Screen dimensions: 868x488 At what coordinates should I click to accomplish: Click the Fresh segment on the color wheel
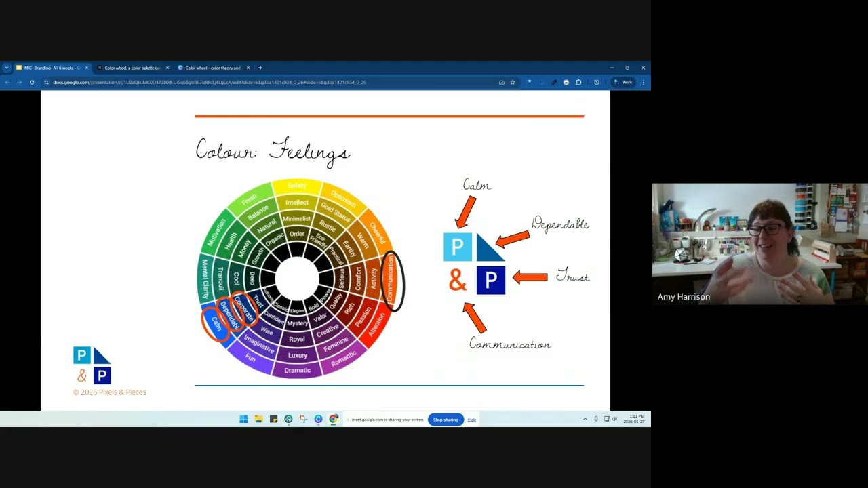[x=250, y=199]
